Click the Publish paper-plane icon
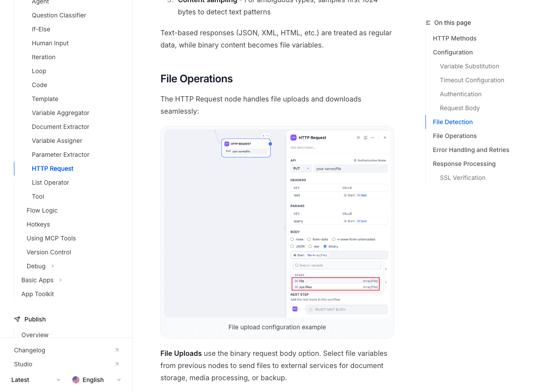The width and height of the screenshot is (558, 392). tap(17, 319)
